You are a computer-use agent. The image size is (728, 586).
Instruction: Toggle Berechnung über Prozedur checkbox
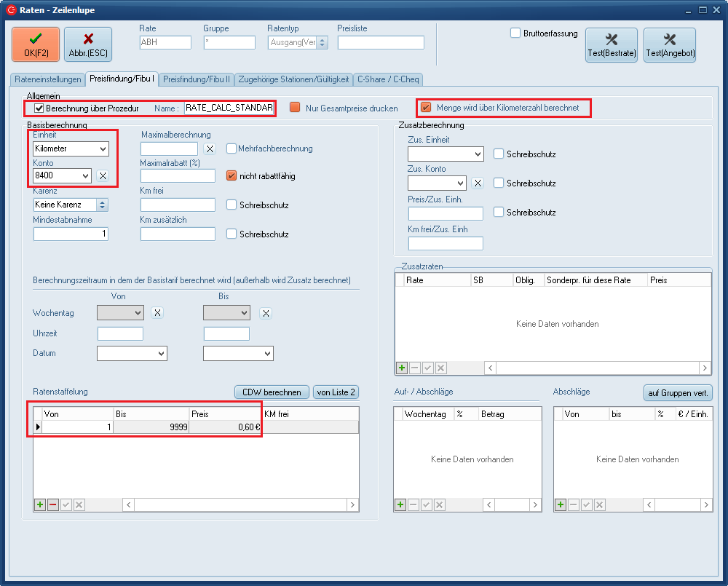(x=39, y=108)
